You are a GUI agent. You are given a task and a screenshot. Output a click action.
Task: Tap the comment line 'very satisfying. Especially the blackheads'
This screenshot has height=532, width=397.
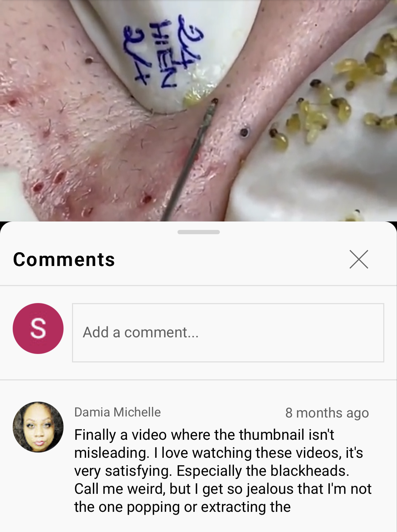(x=212, y=471)
